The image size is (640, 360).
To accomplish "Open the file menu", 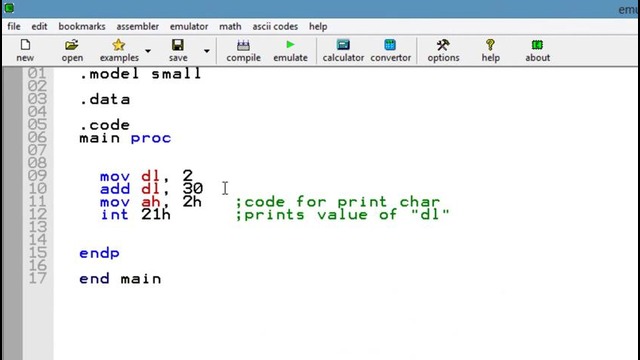I will click(x=13, y=27).
